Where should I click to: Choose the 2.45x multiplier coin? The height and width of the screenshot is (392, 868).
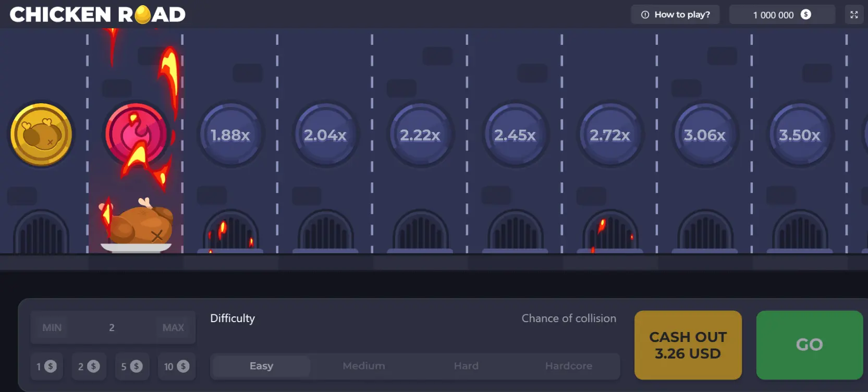click(515, 135)
